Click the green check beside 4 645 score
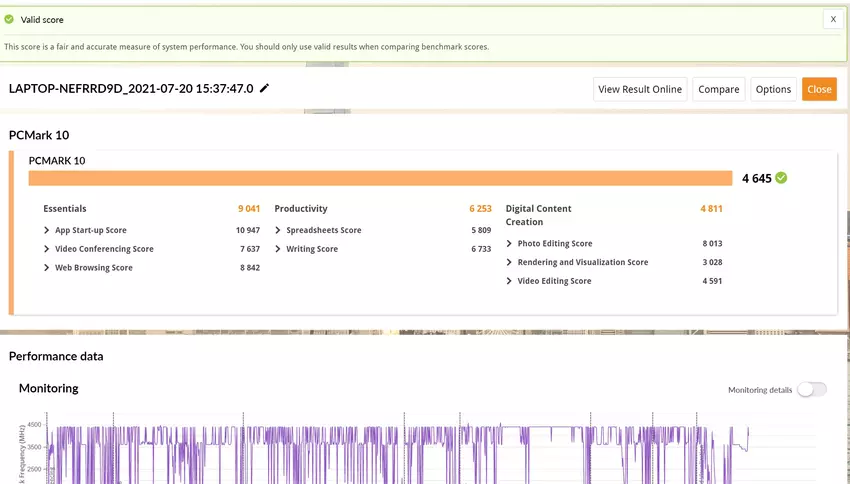 pos(781,178)
